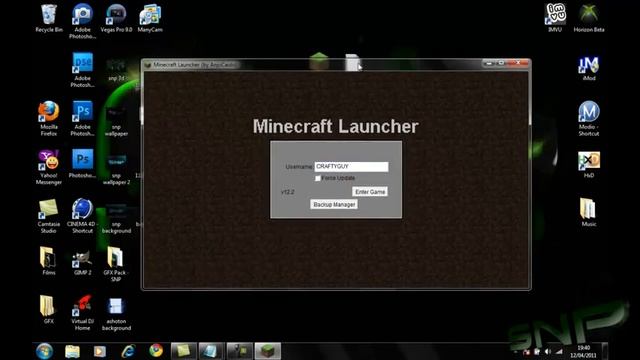Open the Films folder on desktop
Image resolution: width=640 pixels, height=360 pixels.
pos(49,261)
